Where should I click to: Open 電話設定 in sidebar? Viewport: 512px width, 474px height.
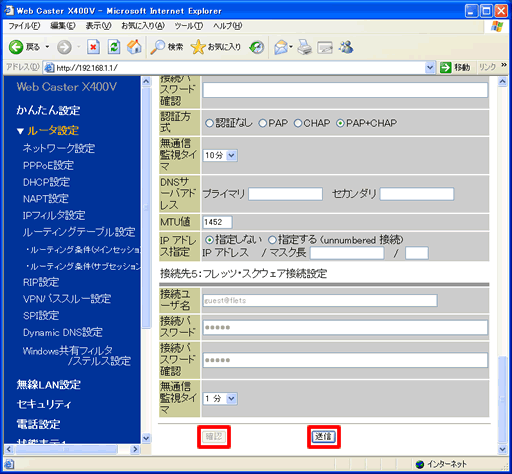pyautogui.click(x=38, y=424)
